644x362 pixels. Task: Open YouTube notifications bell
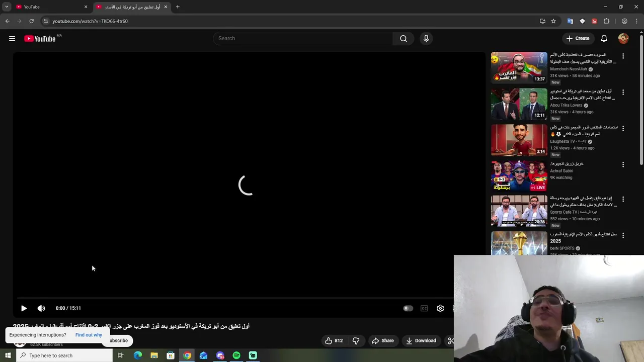[x=604, y=39]
